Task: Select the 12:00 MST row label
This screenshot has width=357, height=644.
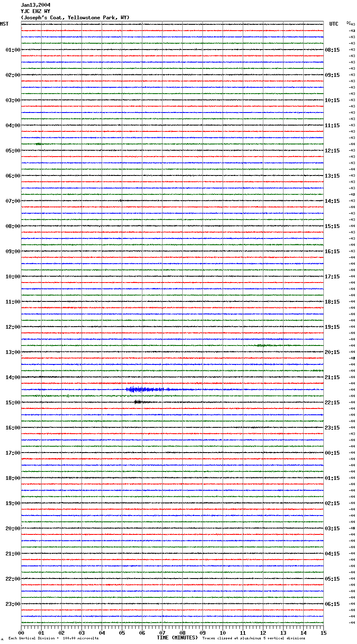Action: tap(13, 327)
